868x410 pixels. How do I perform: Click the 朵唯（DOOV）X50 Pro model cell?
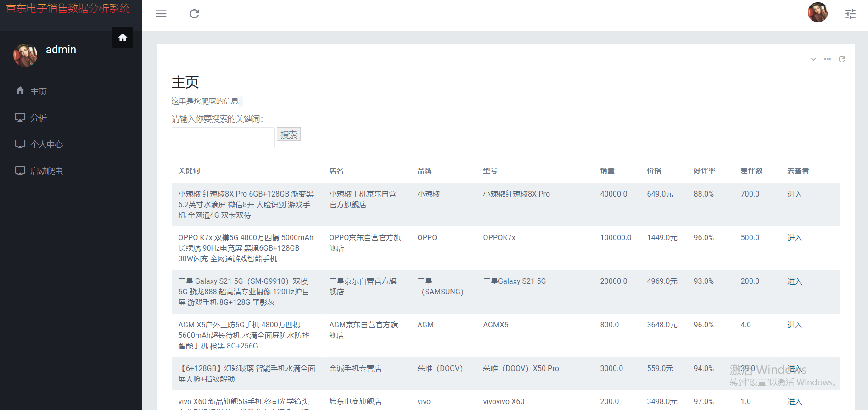coord(521,369)
